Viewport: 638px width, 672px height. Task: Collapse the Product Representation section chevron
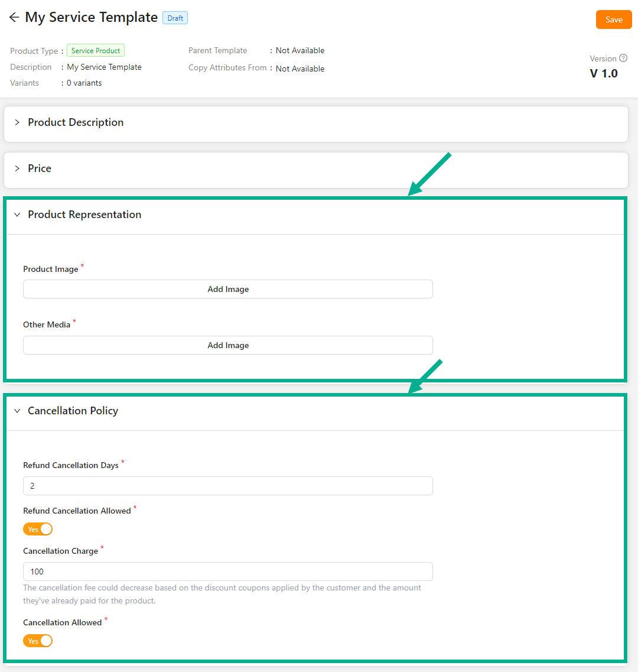[17, 215]
